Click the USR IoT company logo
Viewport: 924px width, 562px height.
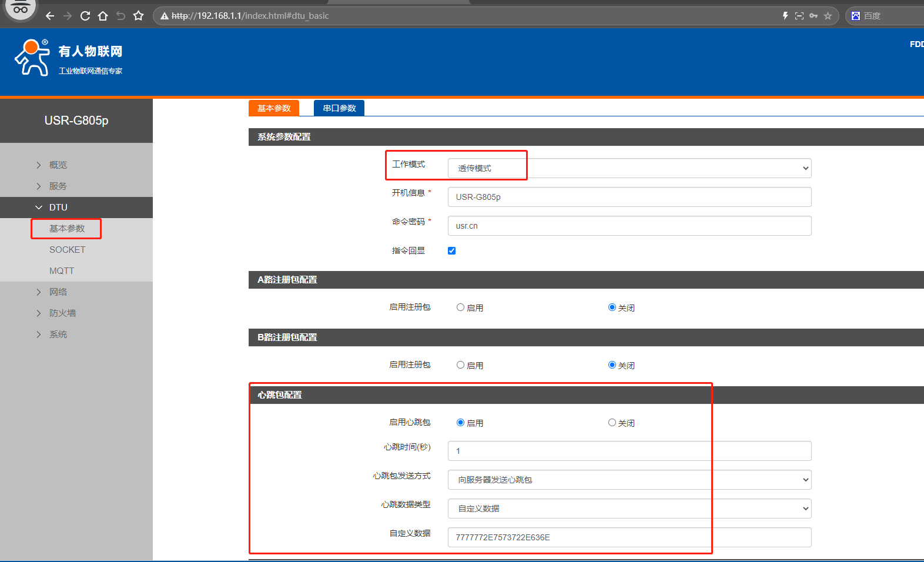click(68, 58)
